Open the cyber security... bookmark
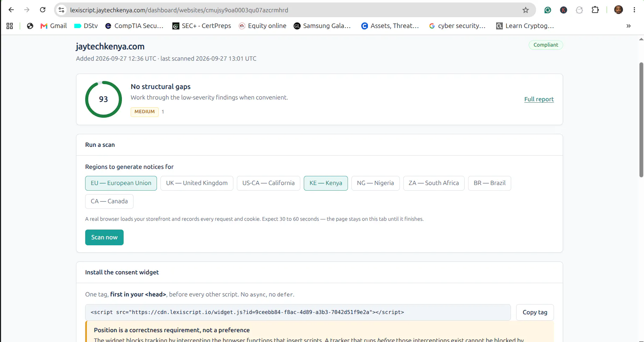Viewport: 644px width, 342px height. click(x=457, y=26)
